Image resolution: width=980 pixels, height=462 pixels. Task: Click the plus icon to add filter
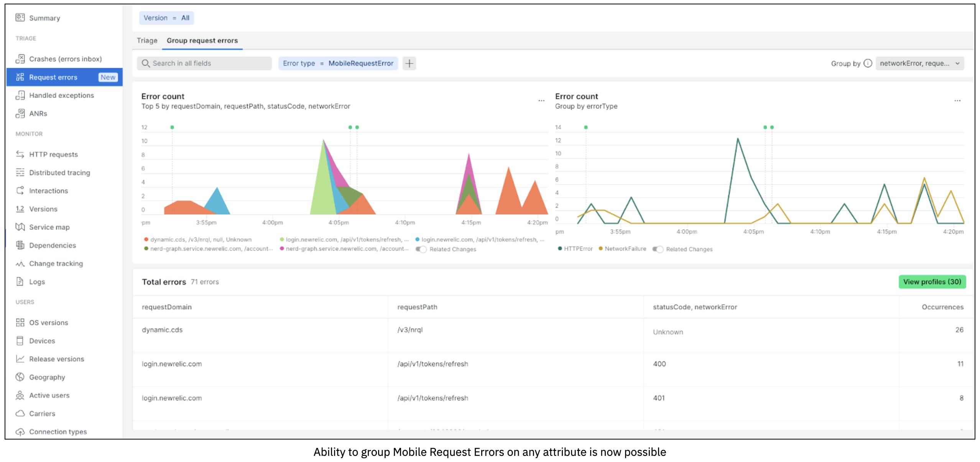coord(409,63)
